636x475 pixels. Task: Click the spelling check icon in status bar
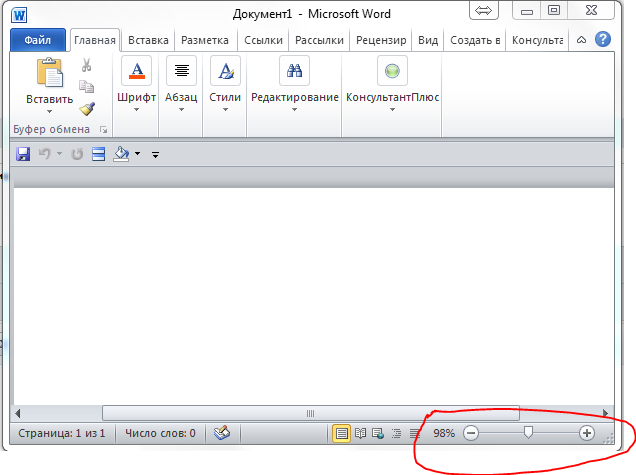click(x=222, y=433)
